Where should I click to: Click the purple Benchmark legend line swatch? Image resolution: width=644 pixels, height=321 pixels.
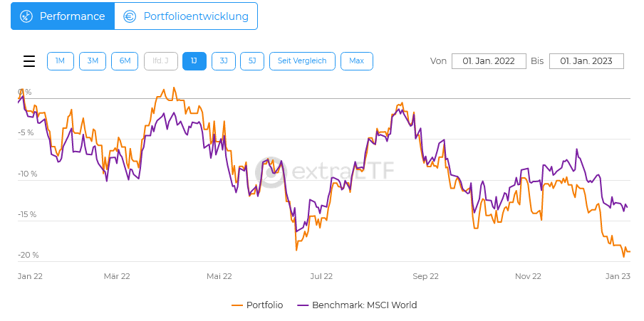(x=303, y=305)
